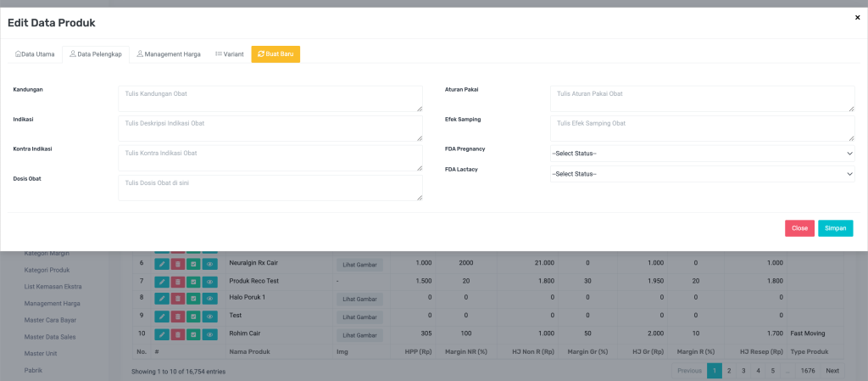Click the pencil edit icon for Rohim Cair
Screen dimensions: 868x381
(161, 333)
